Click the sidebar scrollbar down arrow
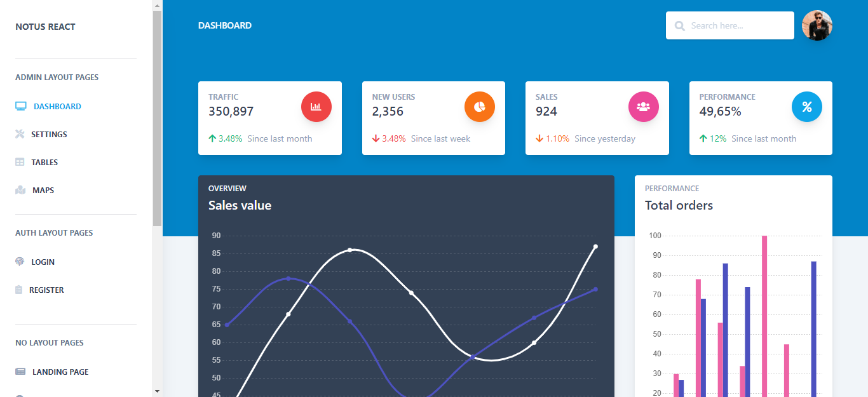The image size is (868, 397). [157, 391]
